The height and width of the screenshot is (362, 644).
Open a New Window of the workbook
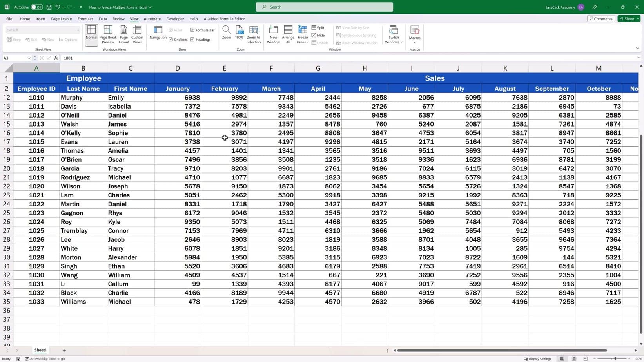click(273, 34)
